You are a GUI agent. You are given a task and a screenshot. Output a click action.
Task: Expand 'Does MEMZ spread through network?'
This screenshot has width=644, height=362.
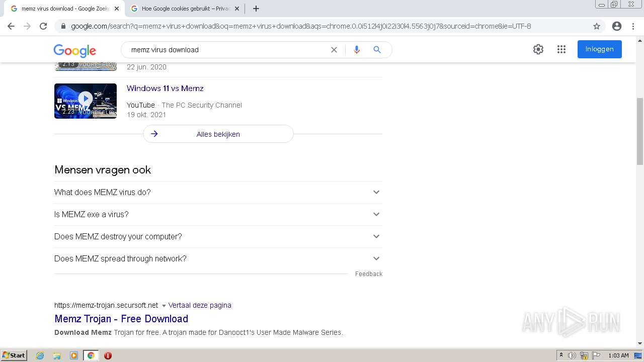[218, 258]
